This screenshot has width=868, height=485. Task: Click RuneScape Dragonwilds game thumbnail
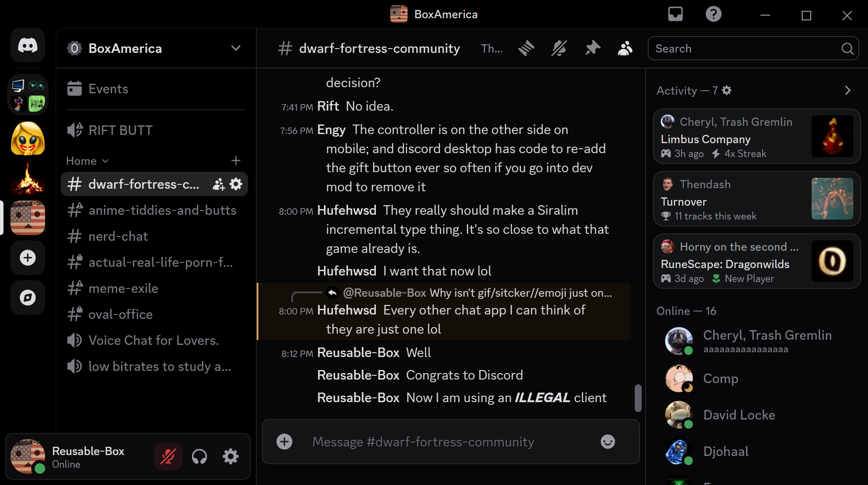(832, 261)
